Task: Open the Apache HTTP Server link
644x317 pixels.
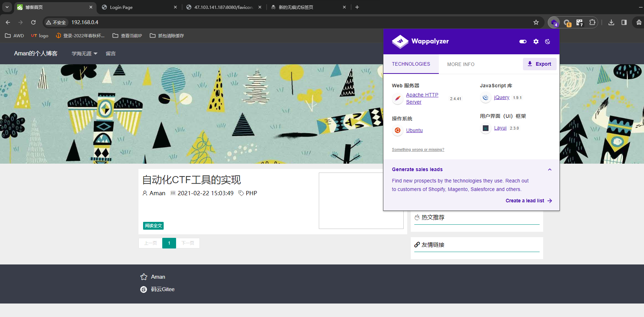Action: (x=422, y=98)
